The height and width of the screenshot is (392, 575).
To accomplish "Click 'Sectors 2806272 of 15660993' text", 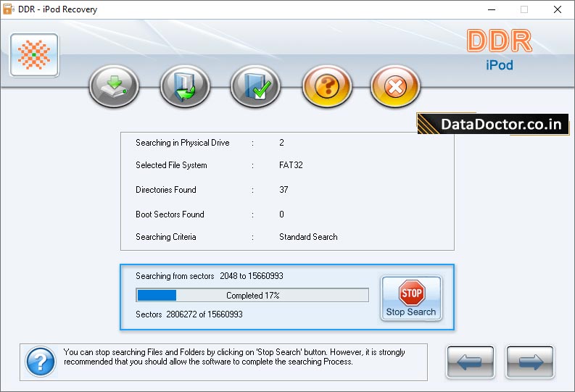I will tap(189, 314).
